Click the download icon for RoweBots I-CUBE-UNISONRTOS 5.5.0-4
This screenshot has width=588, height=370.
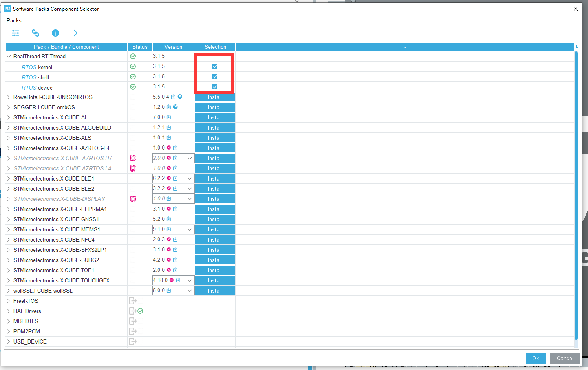tap(173, 97)
